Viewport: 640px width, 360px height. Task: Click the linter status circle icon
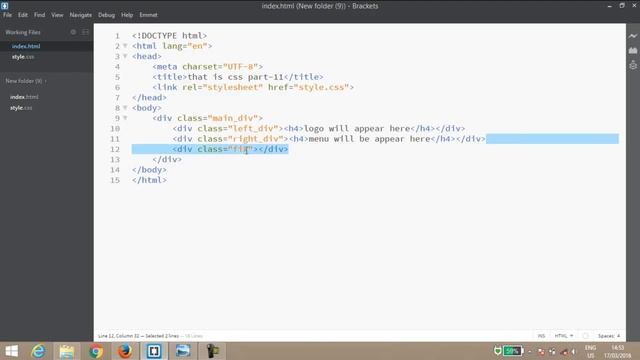point(585,336)
